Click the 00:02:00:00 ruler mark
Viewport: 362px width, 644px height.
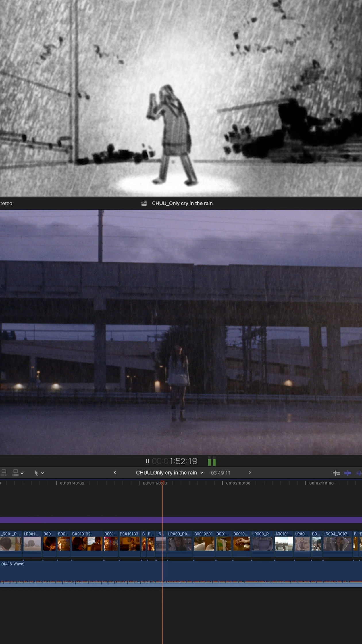pos(238,483)
